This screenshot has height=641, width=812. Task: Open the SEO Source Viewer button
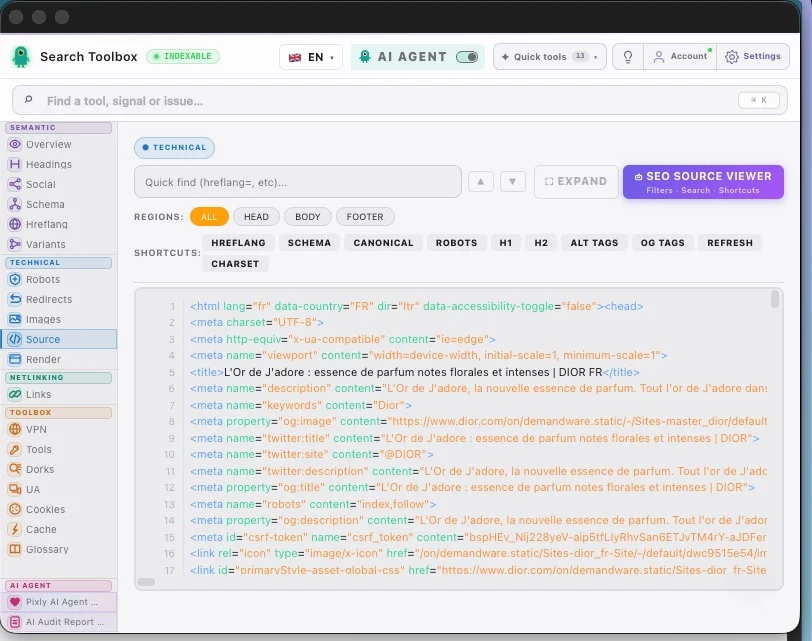703,182
